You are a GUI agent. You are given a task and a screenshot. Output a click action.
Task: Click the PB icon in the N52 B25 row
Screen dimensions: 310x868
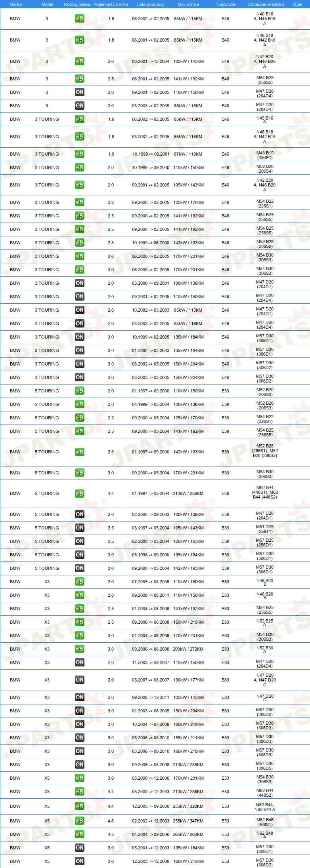(79, 622)
